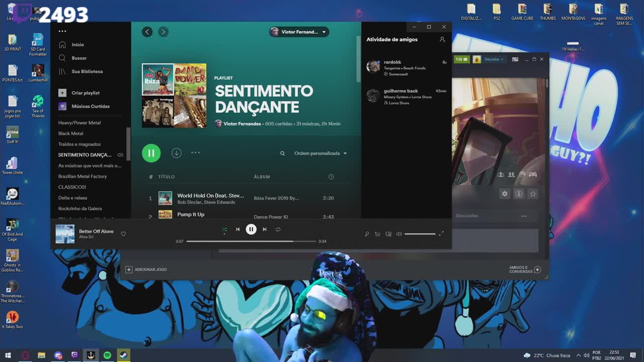Open Dance Power 10 album link
The height and width of the screenshot is (362, 644).
[271, 217]
